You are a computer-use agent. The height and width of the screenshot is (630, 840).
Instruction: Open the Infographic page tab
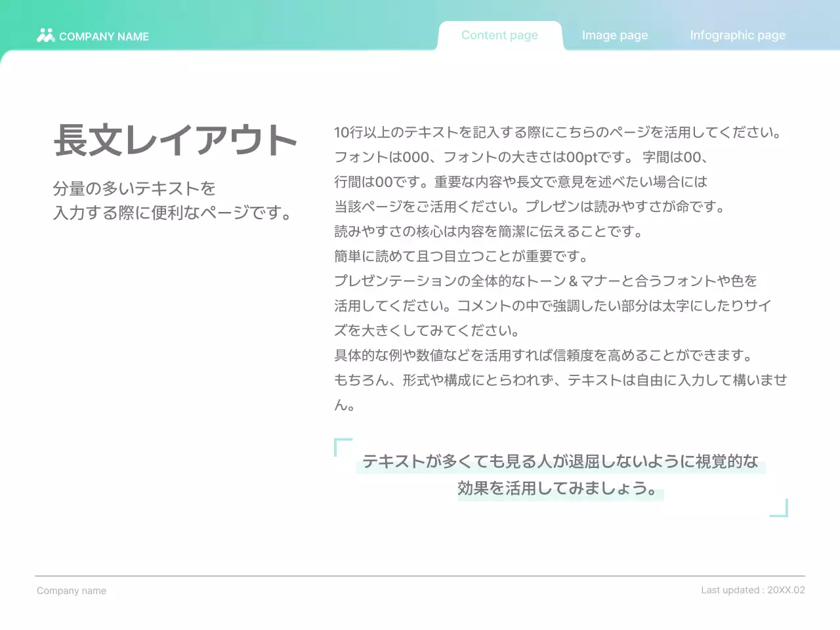737,35
